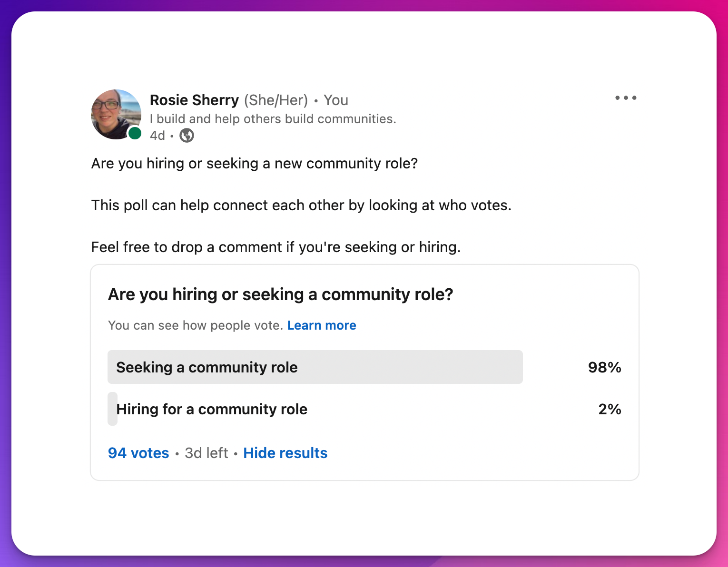The height and width of the screenshot is (567, 728).
Task: Click the profile tagline about building communities
Action: pyautogui.click(x=273, y=119)
